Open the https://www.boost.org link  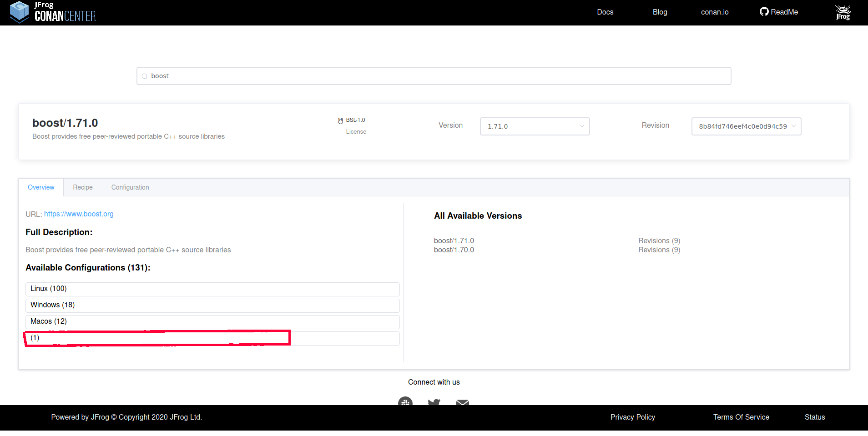point(79,214)
